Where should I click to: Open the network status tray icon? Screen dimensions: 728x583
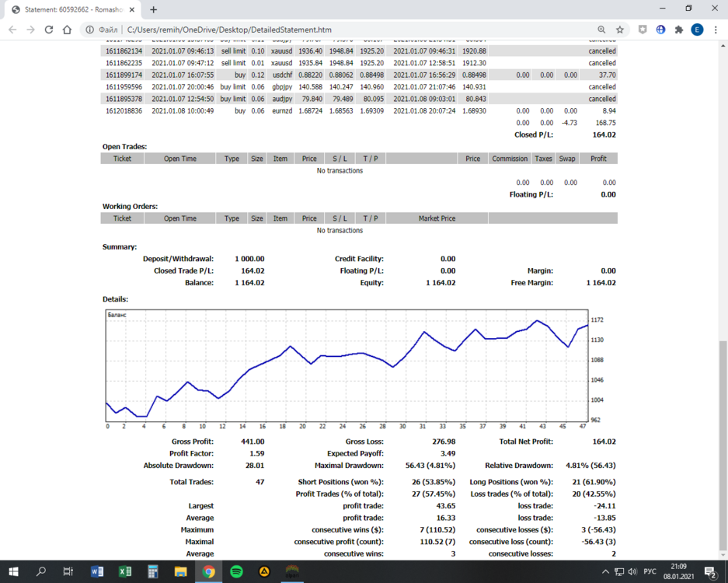(619, 571)
